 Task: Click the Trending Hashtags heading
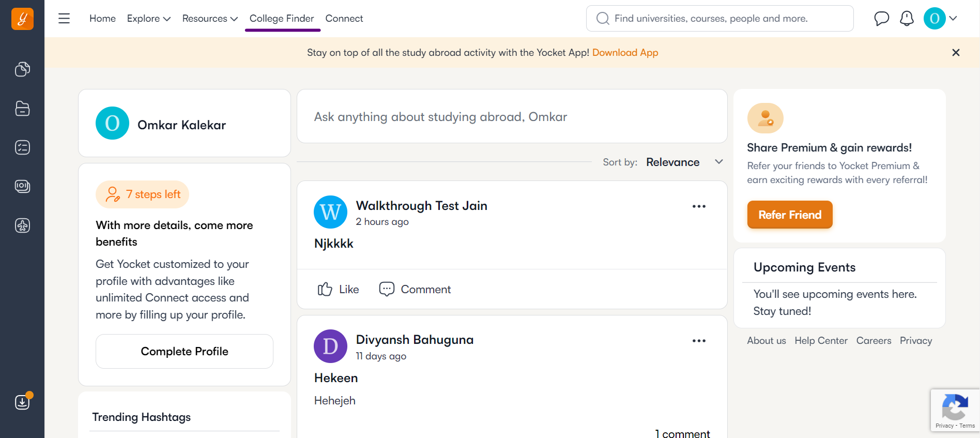[142, 417]
